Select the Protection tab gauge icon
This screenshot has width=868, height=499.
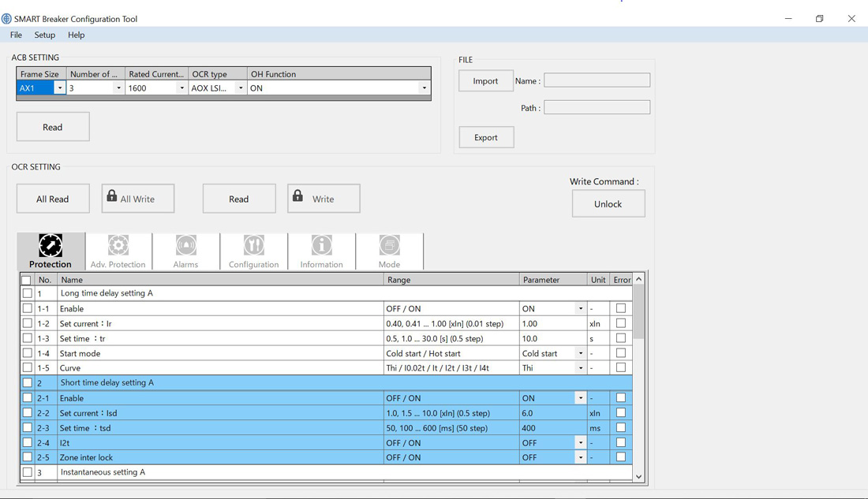pos(51,246)
